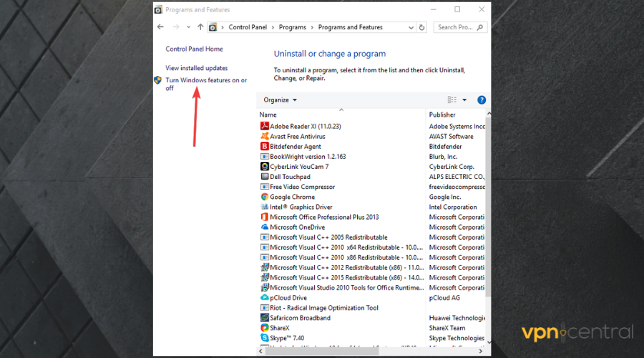The height and width of the screenshot is (358, 644).
Task: Click the change view icon
Action: pyautogui.click(x=452, y=100)
